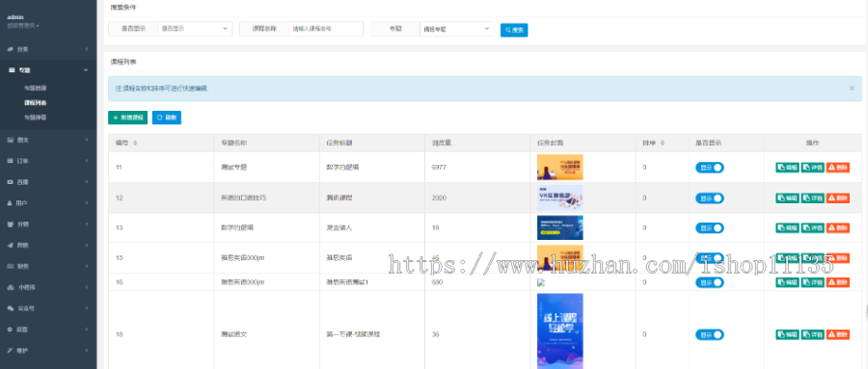This screenshot has width=868, height=369.
Task: Click 详情 button for row 13
Action: coord(813,227)
